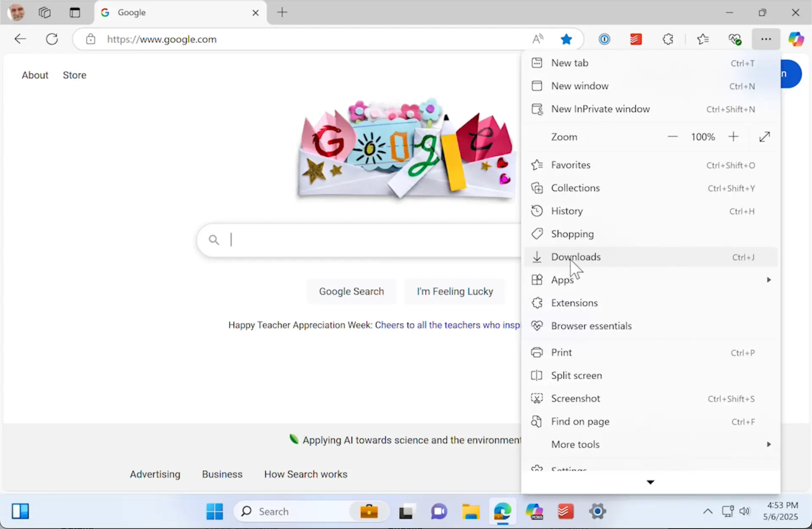
Task: Refresh the page
Action: (52, 39)
